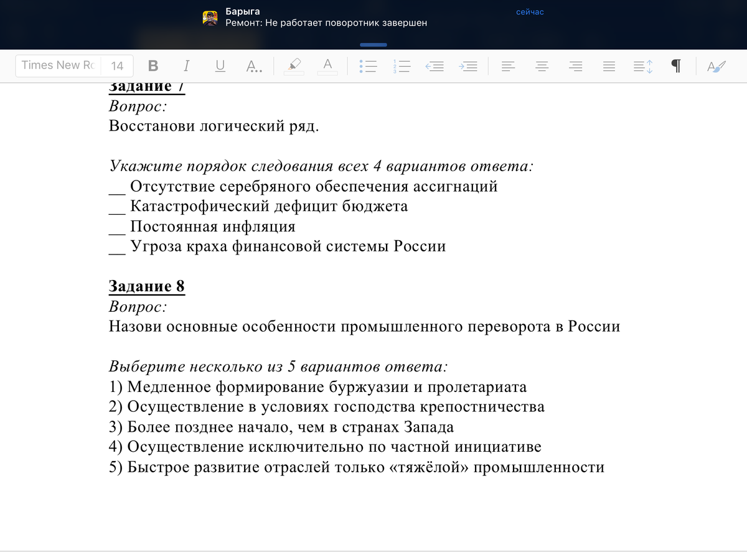Apply numbered list formatting
Image resolution: width=747 pixels, height=560 pixels.
(x=402, y=66)
